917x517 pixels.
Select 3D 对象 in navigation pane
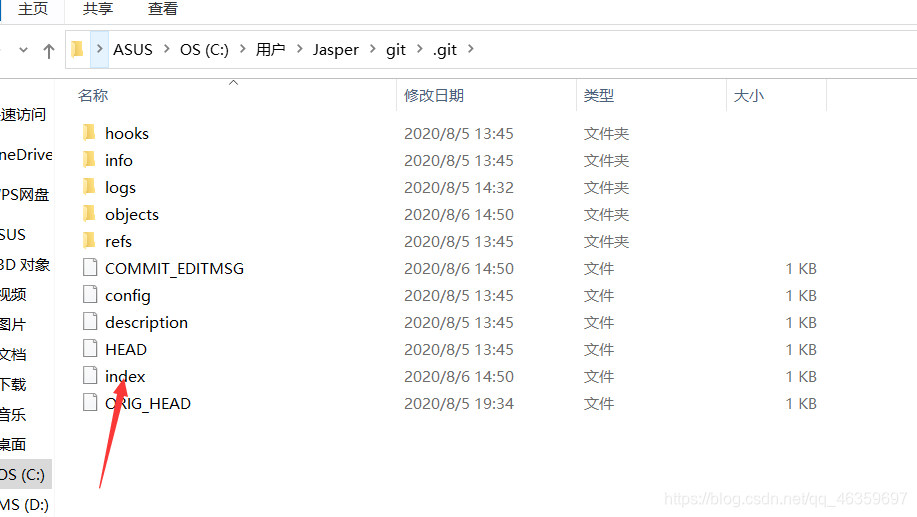[25, 265]
